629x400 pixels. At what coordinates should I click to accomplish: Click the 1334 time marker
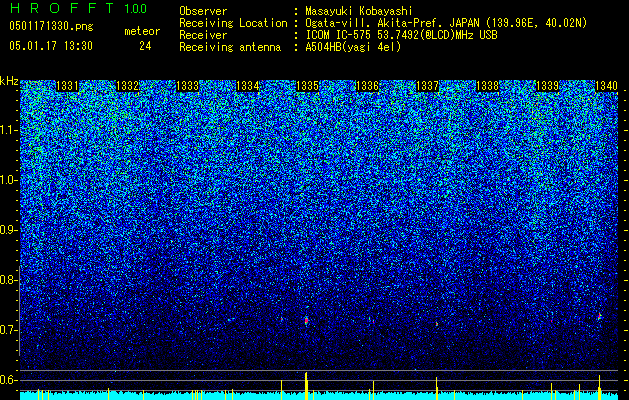tap(248, 86)
